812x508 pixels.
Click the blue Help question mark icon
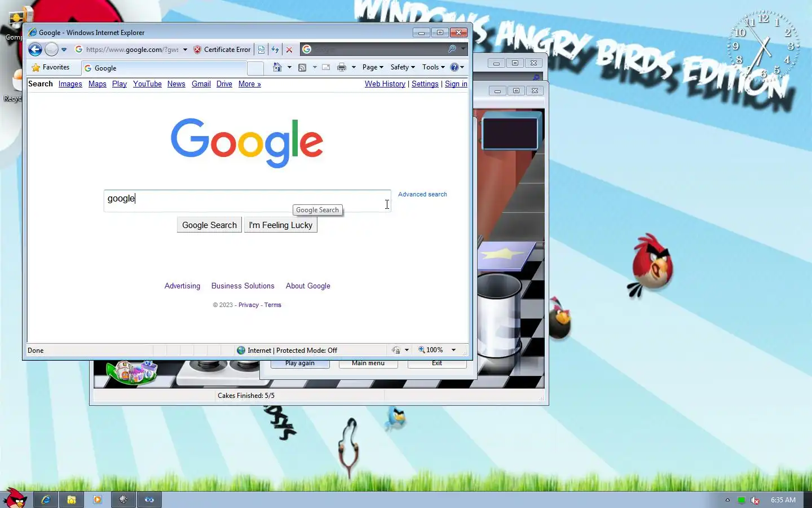454,67
